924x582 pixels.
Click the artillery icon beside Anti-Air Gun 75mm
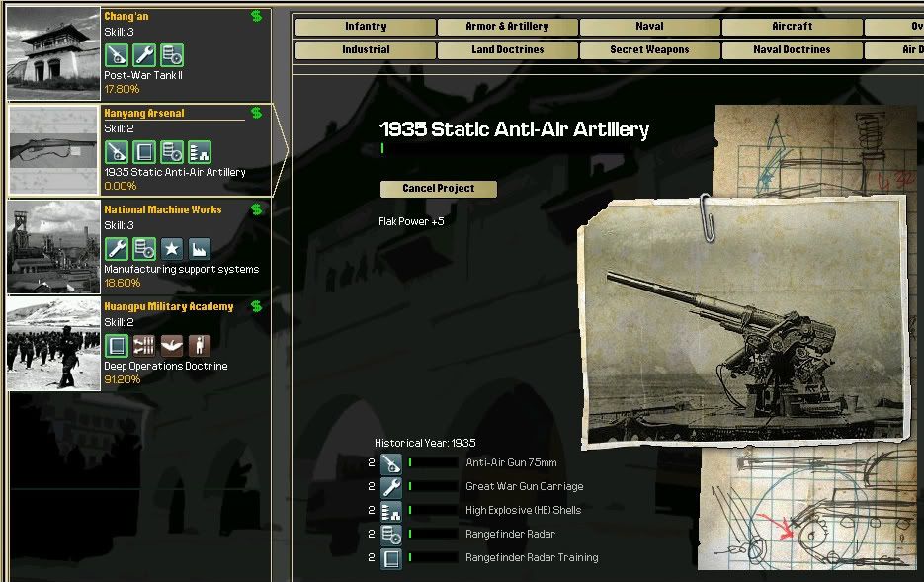391,463
